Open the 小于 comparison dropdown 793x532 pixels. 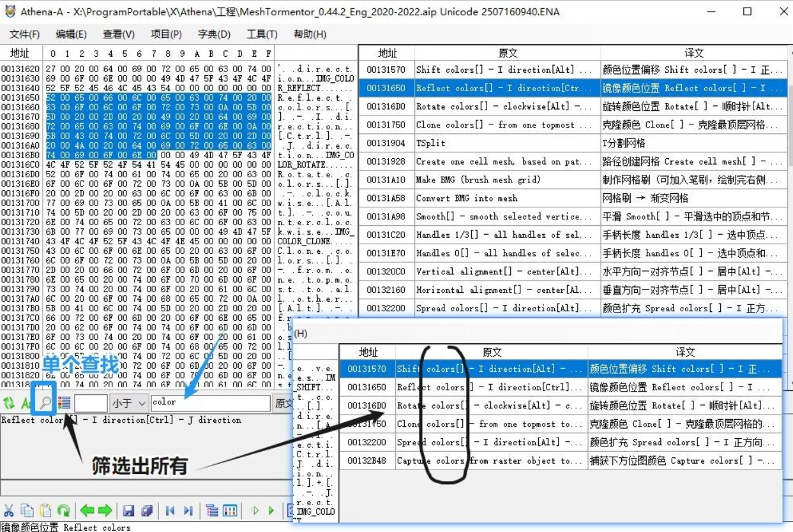click(x=128, y=403)
